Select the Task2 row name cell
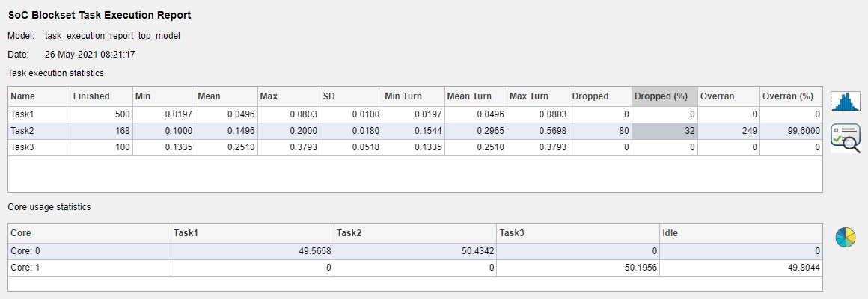This screenshot has height=299, width=868. [x=38, y=130]
